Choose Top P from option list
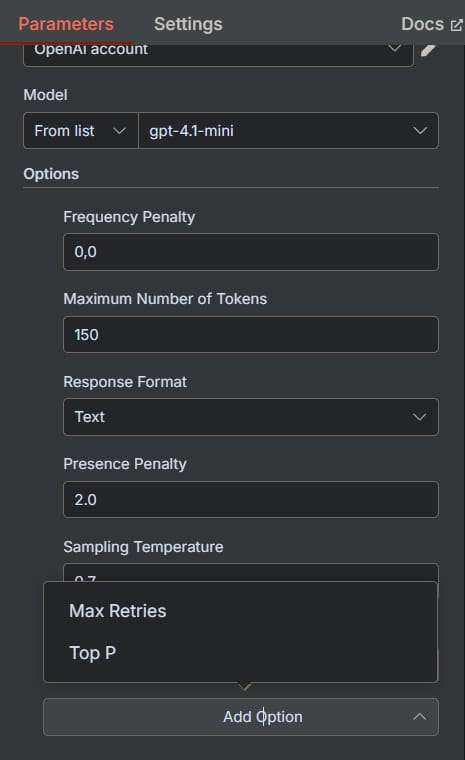The width and height of the screenshot is (465, 760). [92, 653]
